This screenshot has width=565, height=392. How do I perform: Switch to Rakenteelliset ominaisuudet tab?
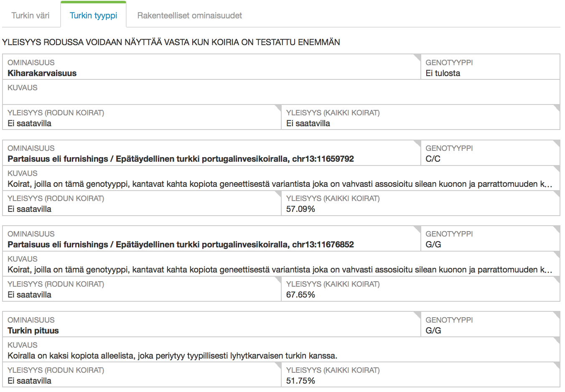[x=189, y=15]
